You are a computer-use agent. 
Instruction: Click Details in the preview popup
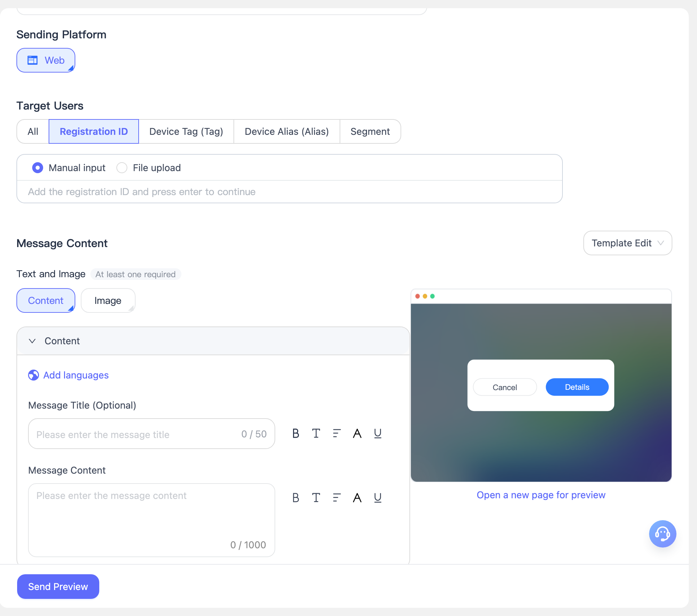click(577, 387)
